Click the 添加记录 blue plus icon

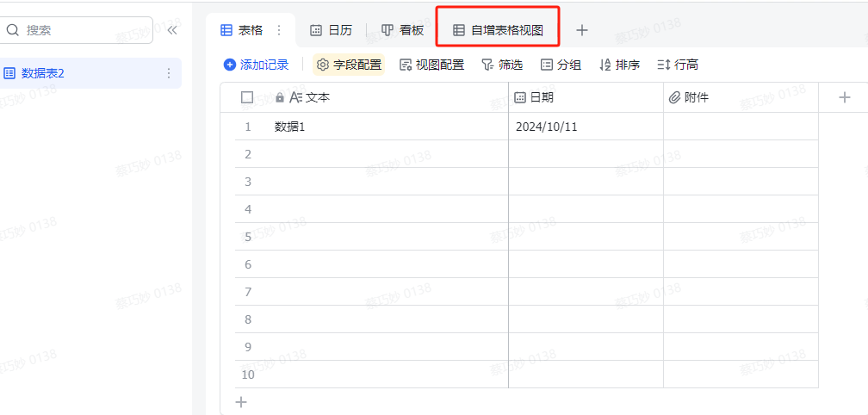tap(230, 65)
